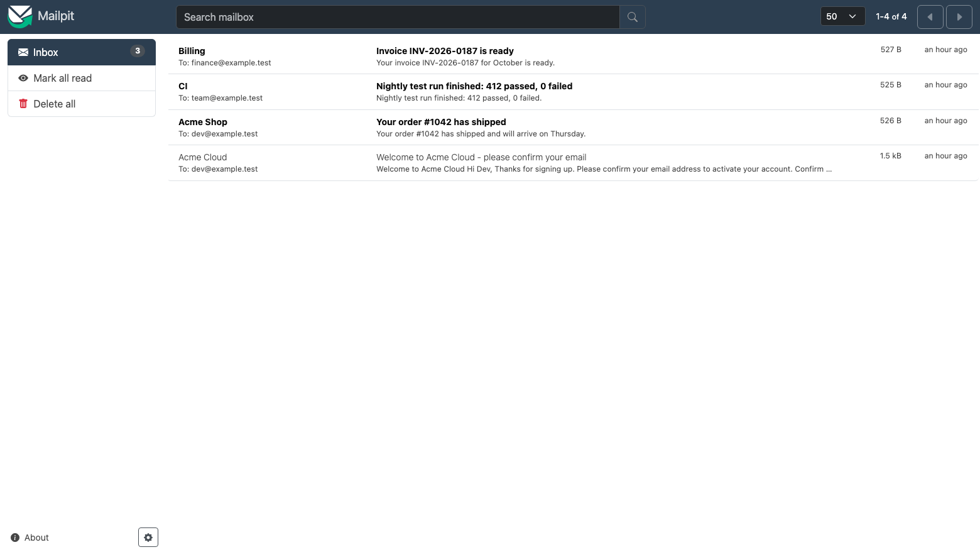Click the Mailpit title text
980x552 pixels.
click(x=56, y=16)
